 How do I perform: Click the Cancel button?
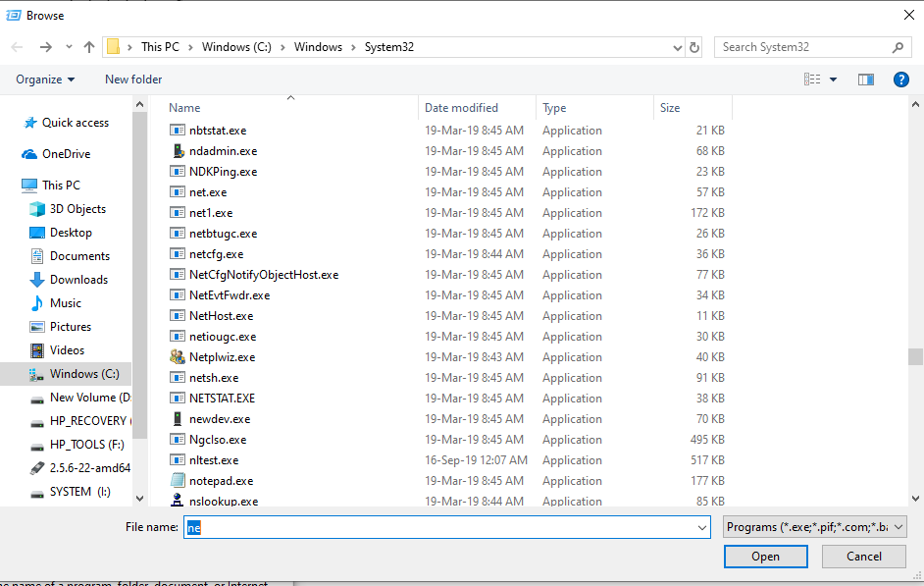click(864, 557)
